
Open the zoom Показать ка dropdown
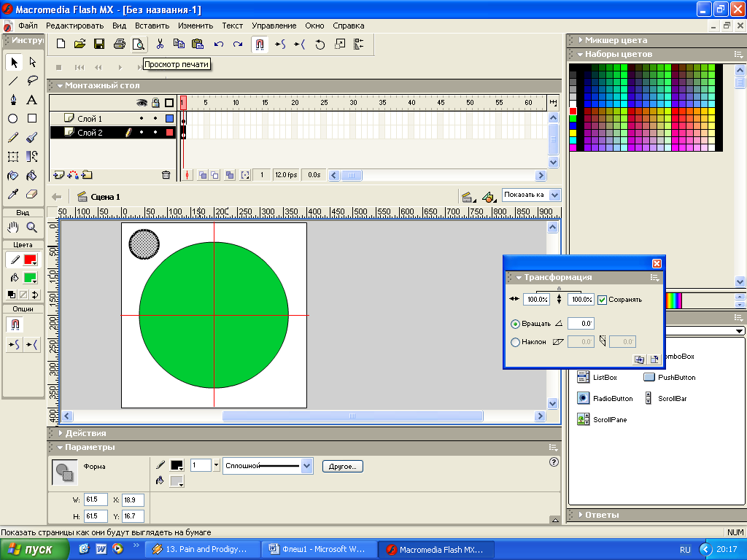[554, 195]
